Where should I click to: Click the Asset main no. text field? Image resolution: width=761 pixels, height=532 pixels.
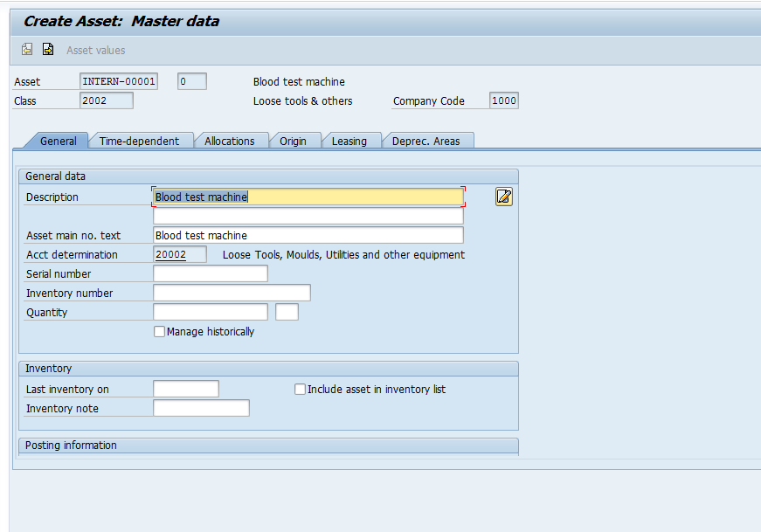coord(308,235)
